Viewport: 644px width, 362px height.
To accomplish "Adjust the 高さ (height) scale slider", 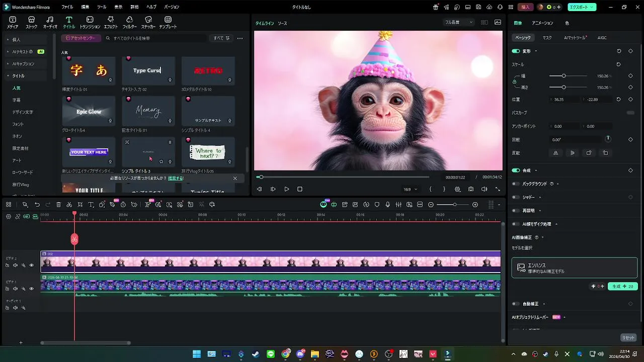I will coord(568,87).
